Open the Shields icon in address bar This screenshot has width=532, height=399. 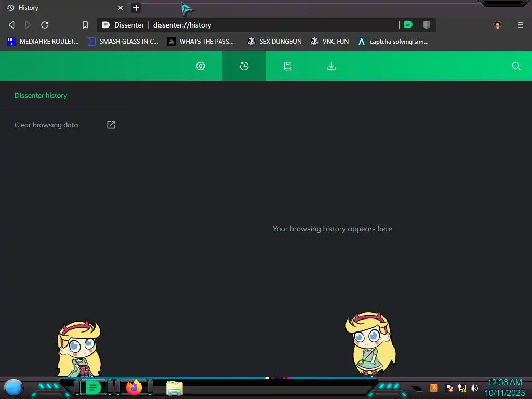tap(427, 24)
